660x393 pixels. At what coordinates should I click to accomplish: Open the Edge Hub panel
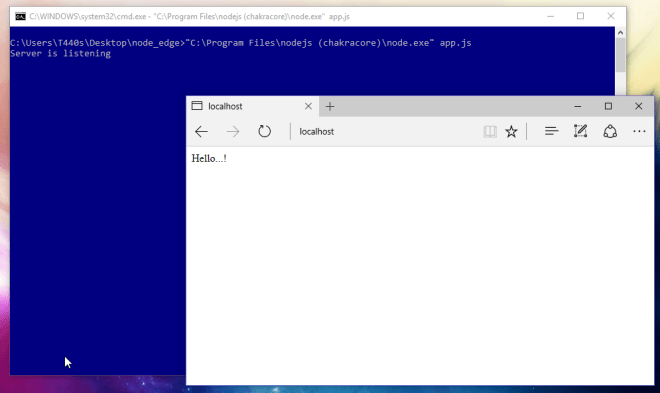click(x=551, y=132)
